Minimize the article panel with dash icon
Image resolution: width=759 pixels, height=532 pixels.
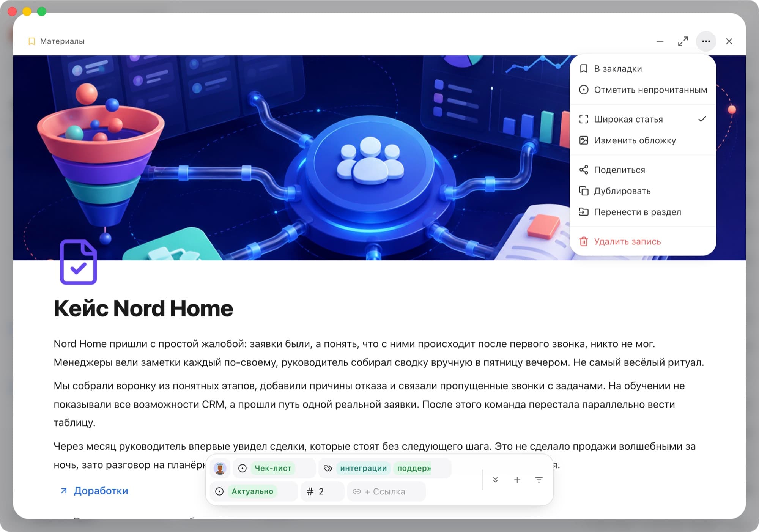660,41
